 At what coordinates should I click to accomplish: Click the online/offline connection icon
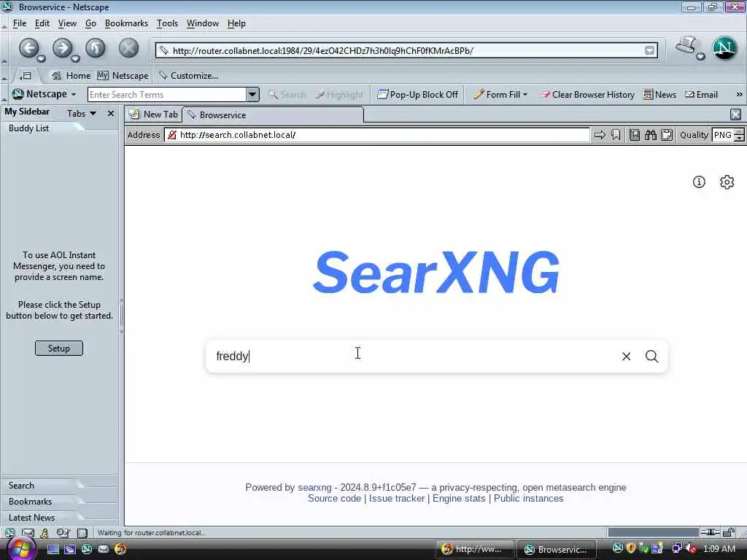click(x=710, y=532)
